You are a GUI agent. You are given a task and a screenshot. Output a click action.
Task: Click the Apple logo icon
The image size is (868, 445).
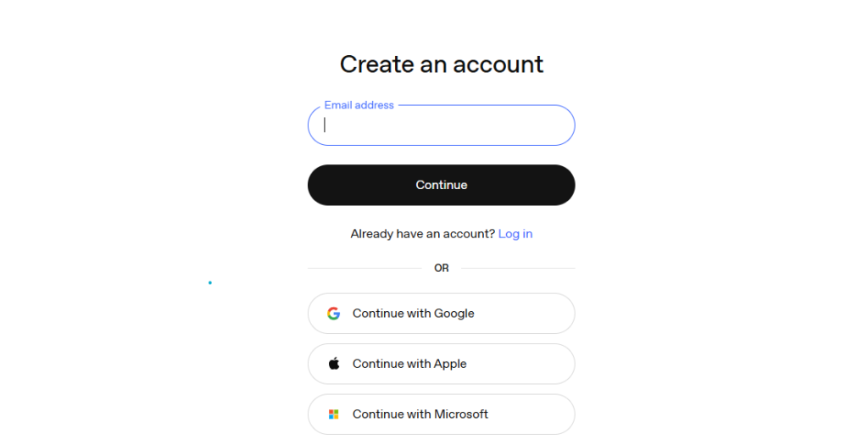[333, 364]
